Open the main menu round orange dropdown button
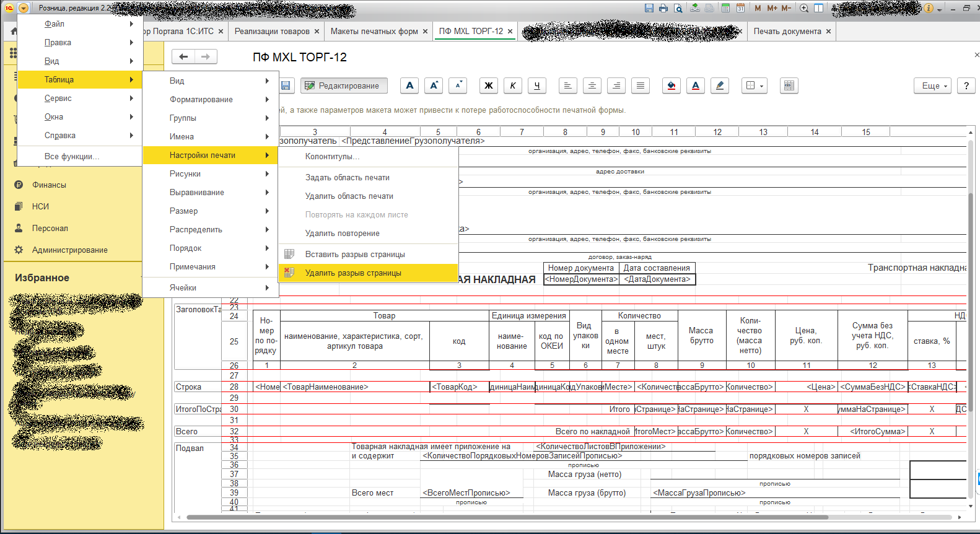Viewport: 980px width, 534px height. point(24,8)
